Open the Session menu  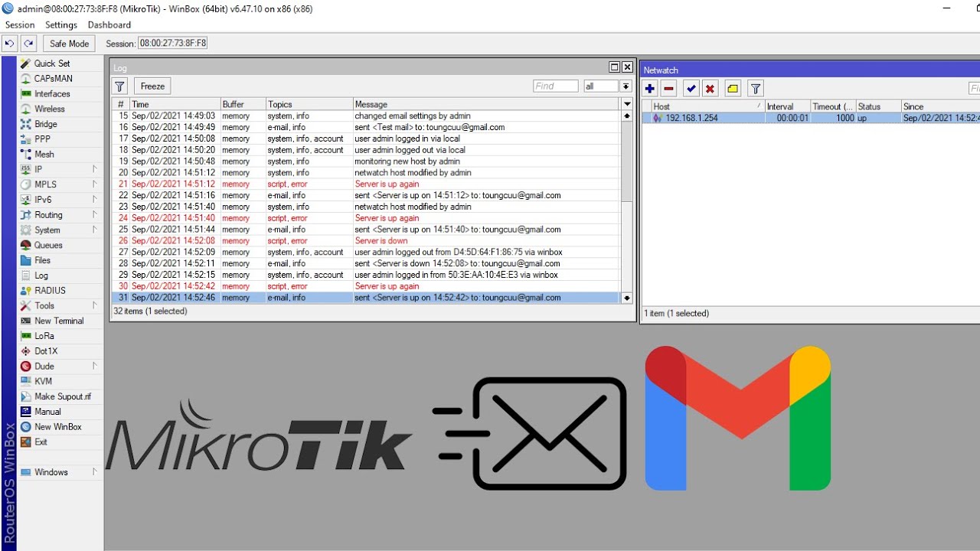20,25
